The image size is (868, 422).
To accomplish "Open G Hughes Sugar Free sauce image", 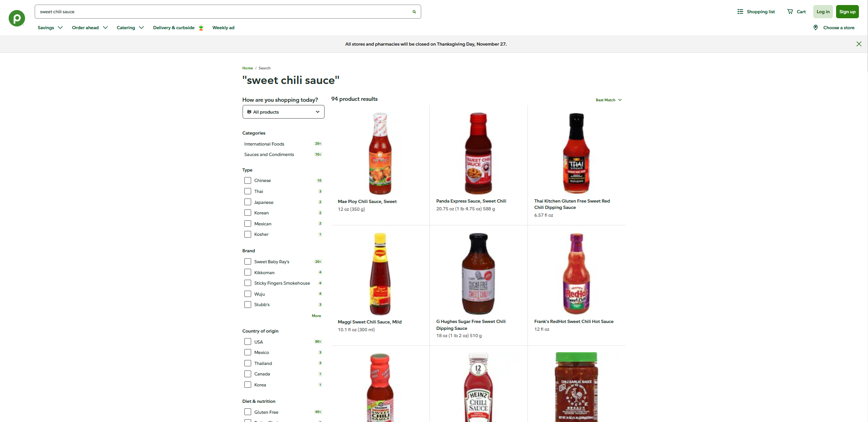I will tap(478, 274).
